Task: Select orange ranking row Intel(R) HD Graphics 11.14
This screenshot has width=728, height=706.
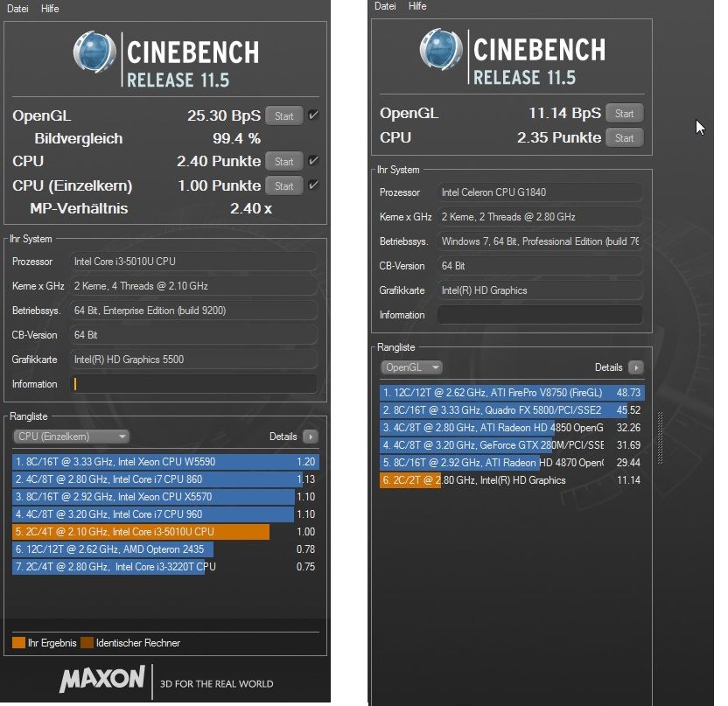Action: 512,480
